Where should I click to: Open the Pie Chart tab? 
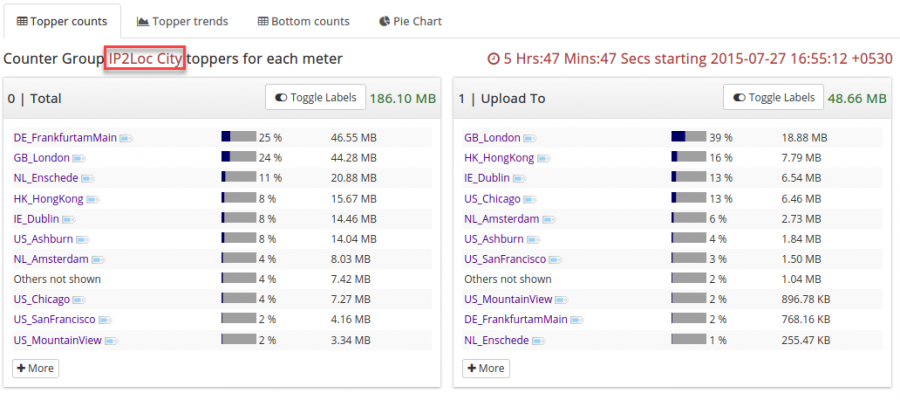[411, 21]
